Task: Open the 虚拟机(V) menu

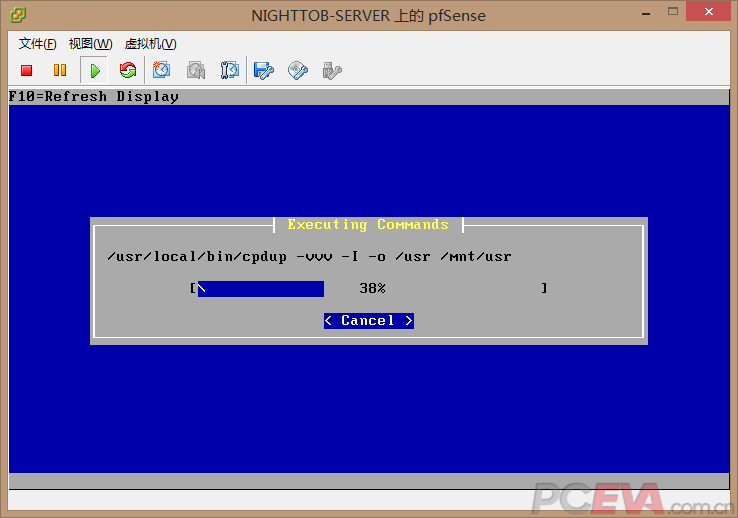Action: point(150,44)
